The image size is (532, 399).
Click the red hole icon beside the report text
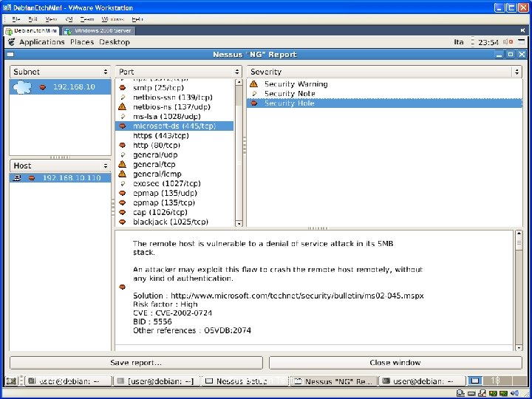tap(123, 287)
